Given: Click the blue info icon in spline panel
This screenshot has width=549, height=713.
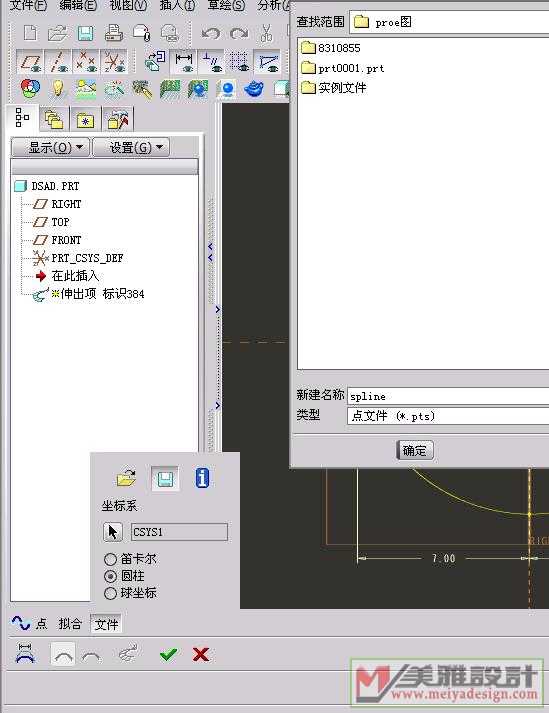Looking at the screenshot, I should (x=202, y=478).
